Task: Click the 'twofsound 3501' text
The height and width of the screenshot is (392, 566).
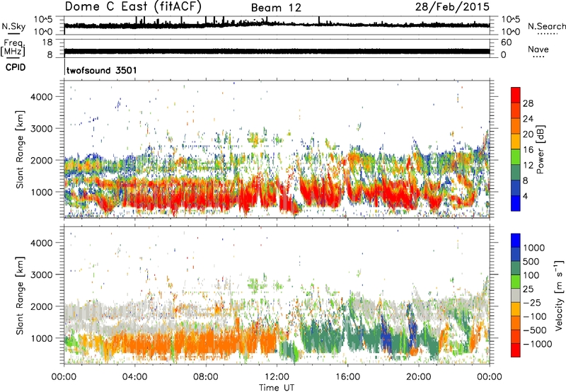Action: [102, 70]
